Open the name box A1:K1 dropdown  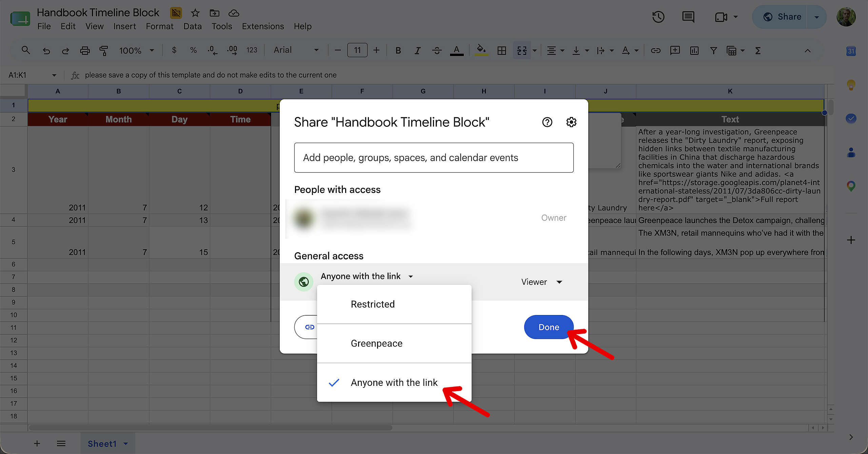tap(54, 75)
